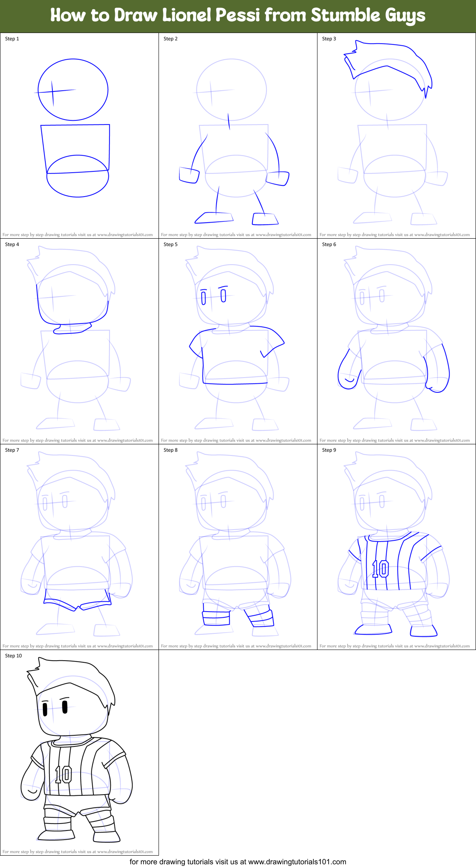Click the 'Step 10' label
The image size is (476, 868).
[x=13, y=656]
